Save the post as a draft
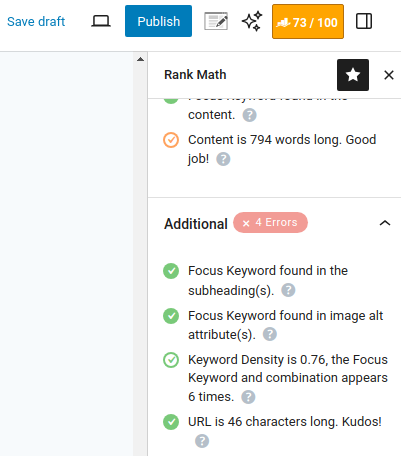The image size is (401, 456). click(x=36, y=22)
